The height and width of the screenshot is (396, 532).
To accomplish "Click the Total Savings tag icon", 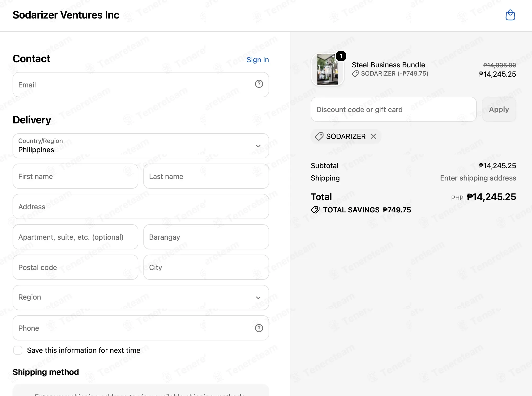I will (x=315, y=210).
